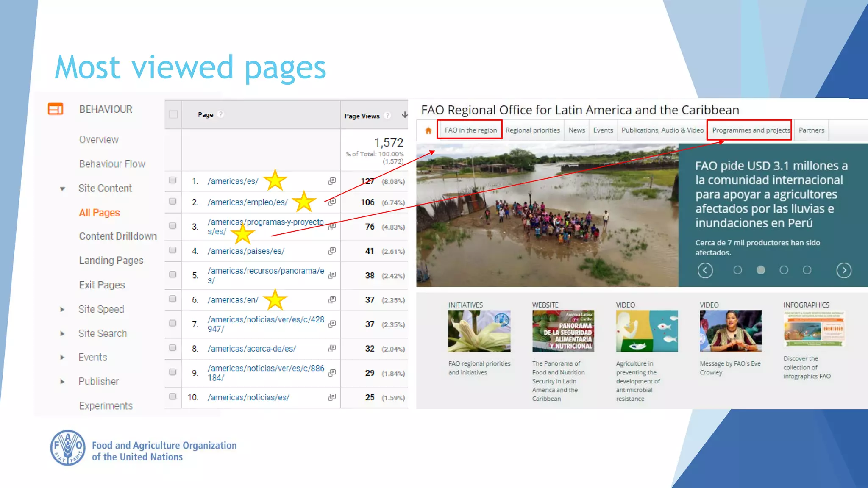Open /americas/paises/es/ page link
This screenshot has width=868, height=488.
point(246,251)
